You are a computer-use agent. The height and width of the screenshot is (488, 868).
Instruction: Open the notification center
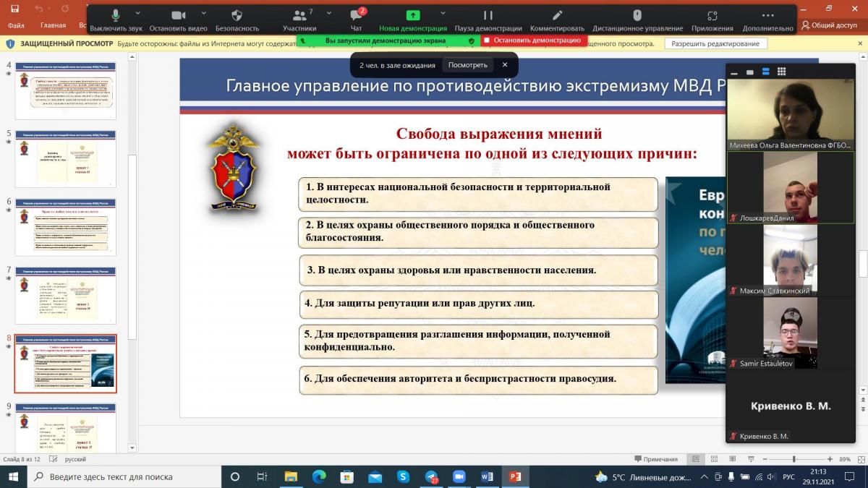click(x=848, y=476)
